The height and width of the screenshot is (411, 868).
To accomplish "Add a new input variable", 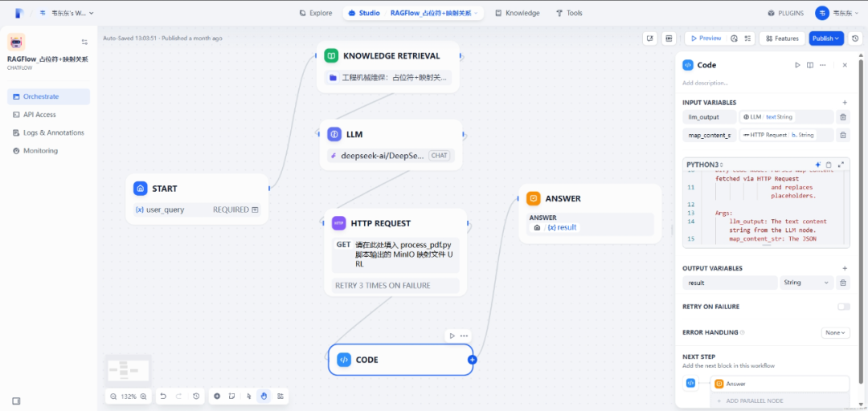I will 845,102.
